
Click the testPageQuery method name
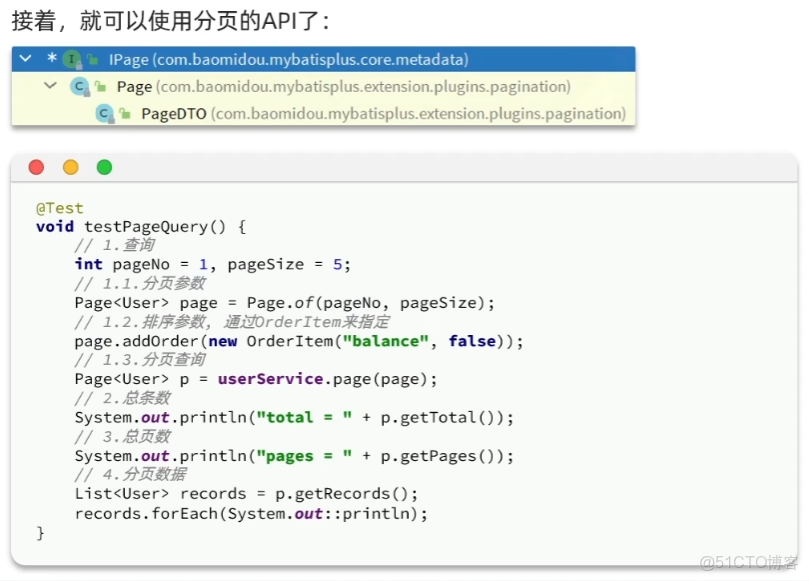point(125,227)
